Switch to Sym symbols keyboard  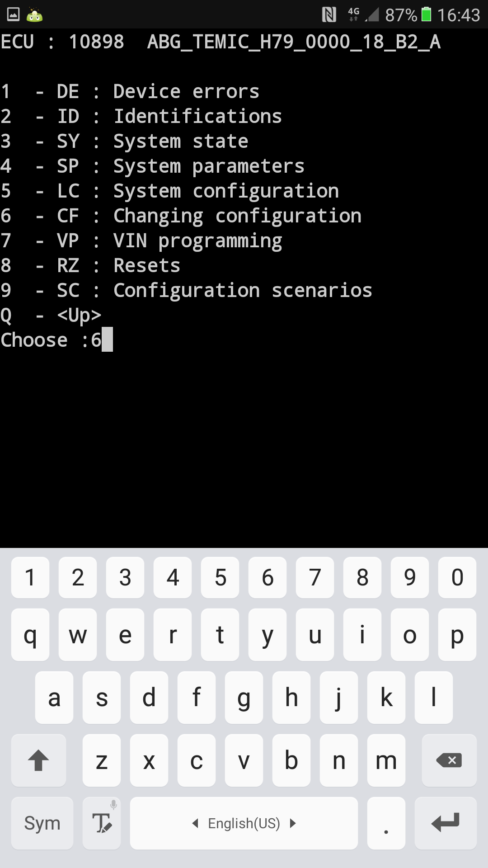click(42, 823)
